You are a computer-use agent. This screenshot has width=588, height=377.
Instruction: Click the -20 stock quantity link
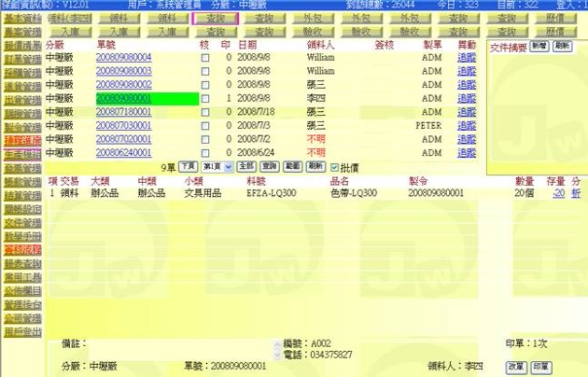[557, 192]
